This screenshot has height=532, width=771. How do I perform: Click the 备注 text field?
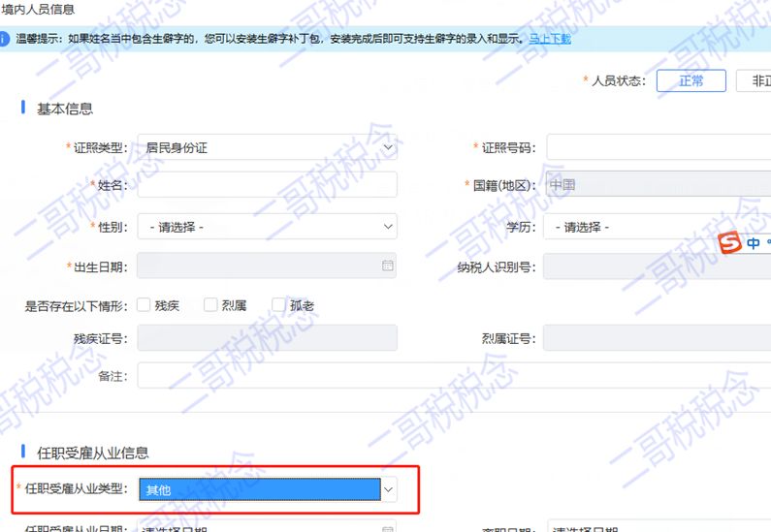click(x=453, y=376)
